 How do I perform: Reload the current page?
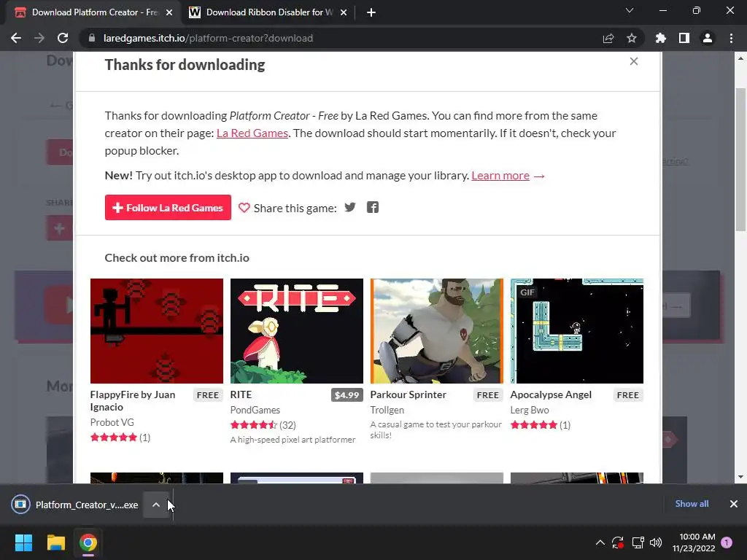[63, 38]
